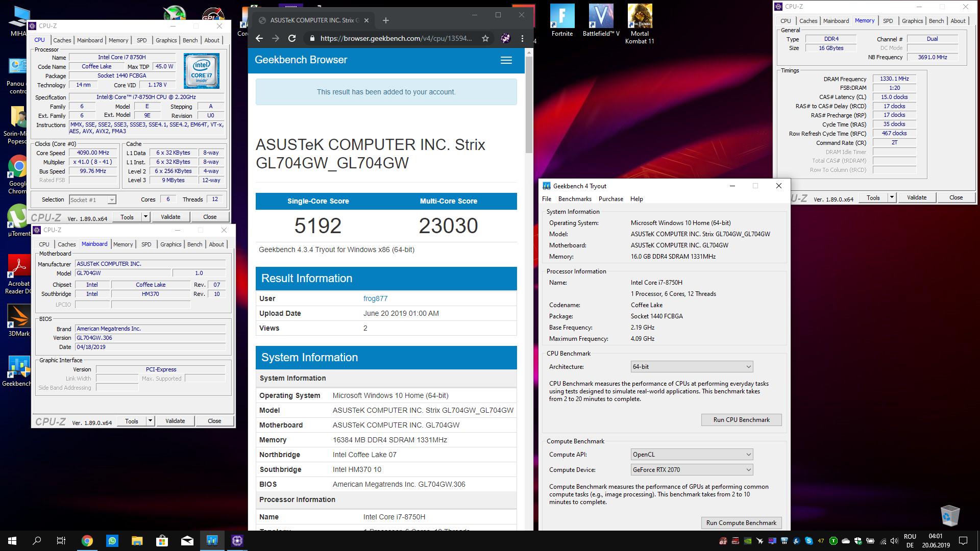Viewport: 980px width, 551px height.
Task: Open the volume control in the system tray
Action: coord(894,541)
